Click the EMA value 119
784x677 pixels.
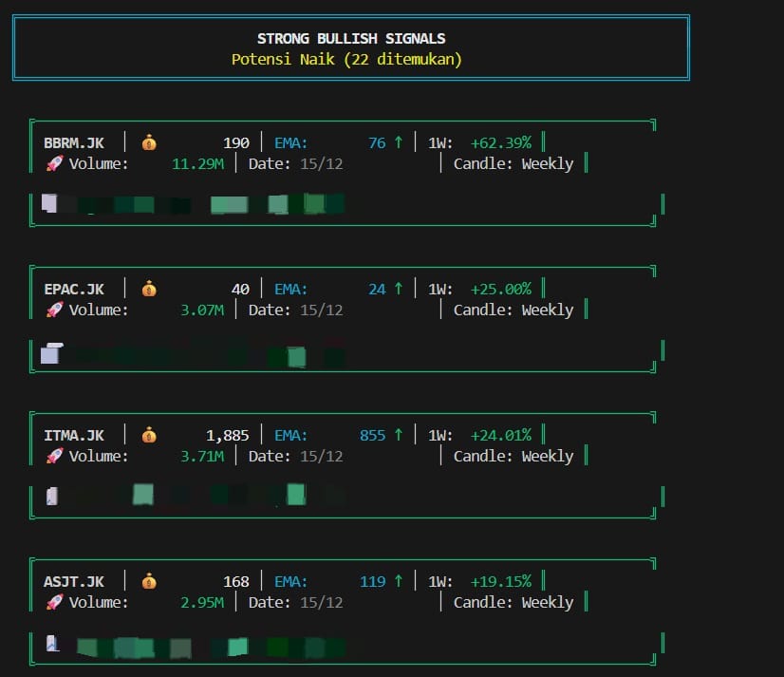click(372, 581)
